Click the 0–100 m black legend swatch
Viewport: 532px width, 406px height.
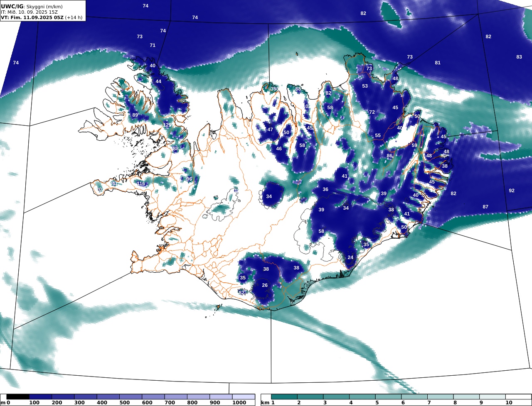pos(18,397)
